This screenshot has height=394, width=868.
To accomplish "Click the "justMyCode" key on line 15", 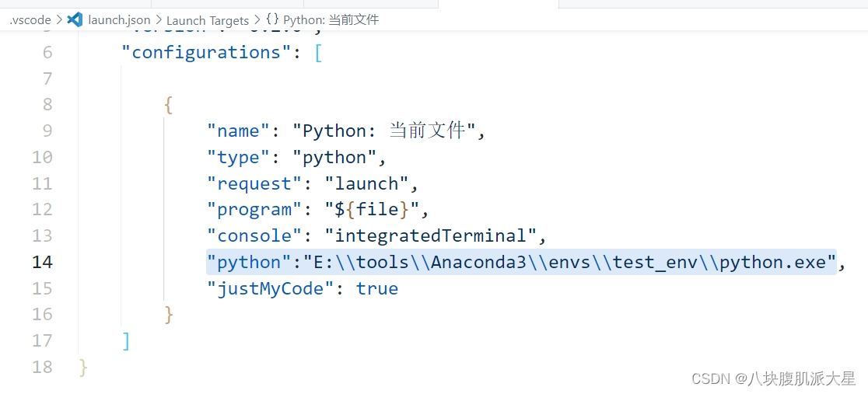I will [270, 288].
